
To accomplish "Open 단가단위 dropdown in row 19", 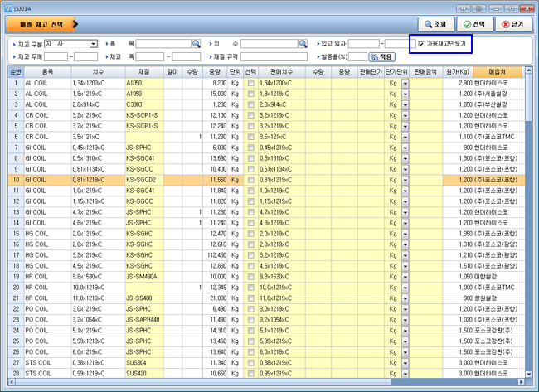I will pyautogui.click(x=405, y=277).
